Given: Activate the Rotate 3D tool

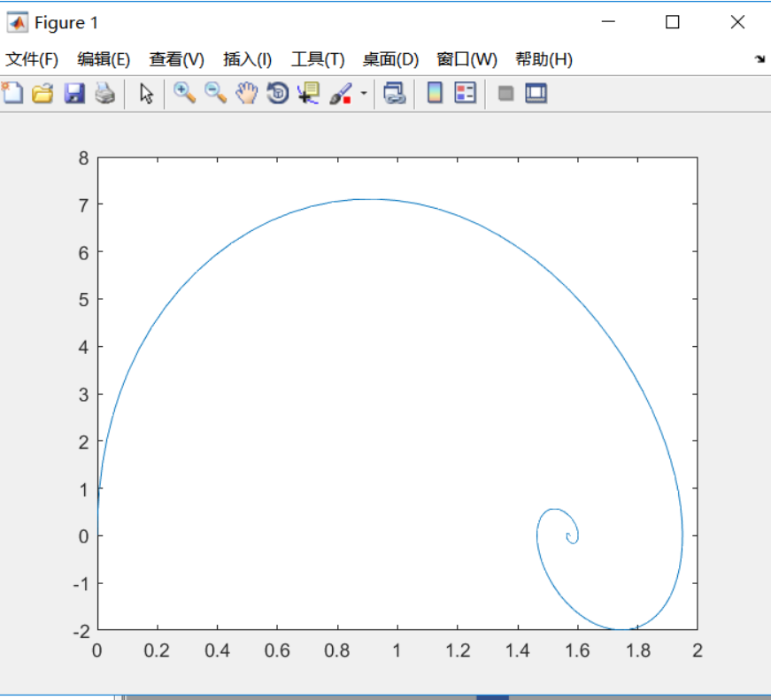Looking at the screenshot, I should [x=278, y=93].
